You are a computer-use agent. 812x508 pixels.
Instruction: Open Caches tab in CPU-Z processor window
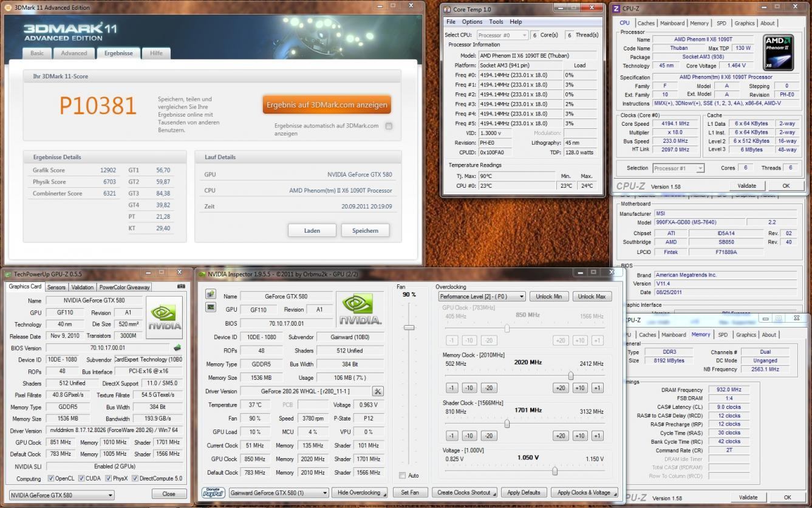[x=646, y=23]
